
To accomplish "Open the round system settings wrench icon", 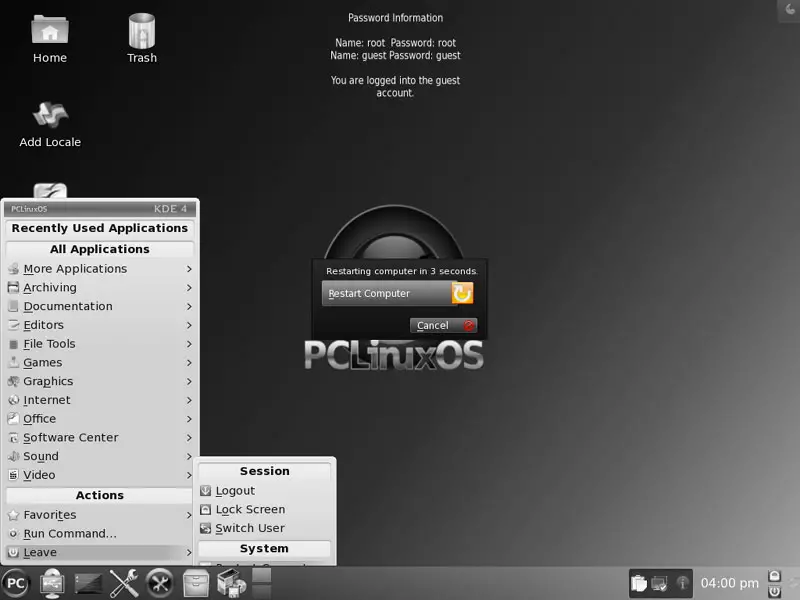I will point(160,583).
